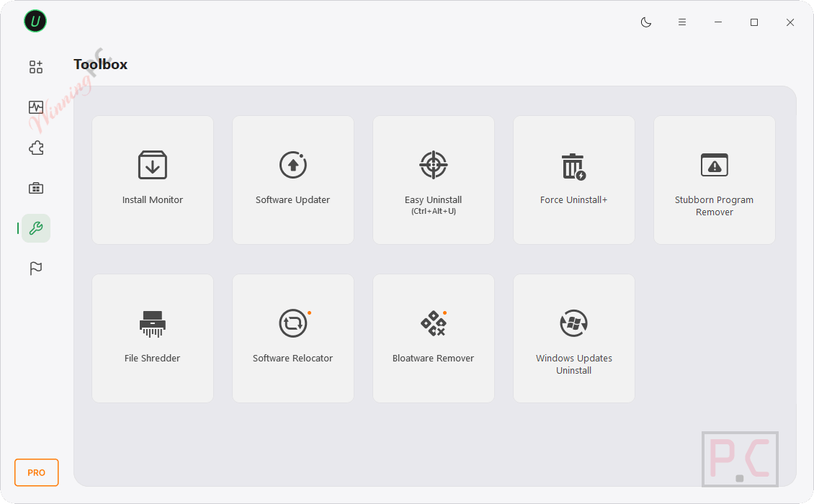The image size is (814, 504).
Task: Click the Force Uninstall+ label
Action: [573, 200]
